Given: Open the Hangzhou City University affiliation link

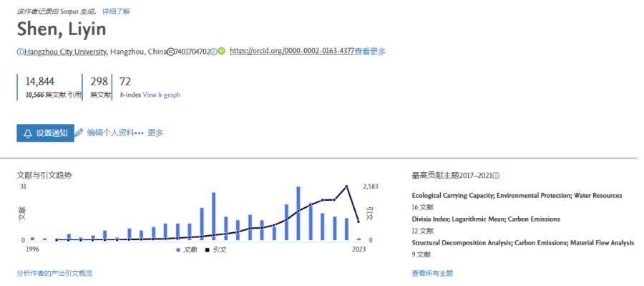Looking at the screenshot, I should [65, 52].
